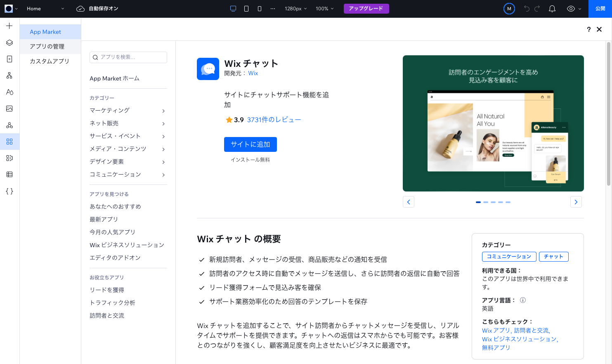Screen dimensions: 612x364
Task: Show next screenshot in carousel
Action: (576, 202)
